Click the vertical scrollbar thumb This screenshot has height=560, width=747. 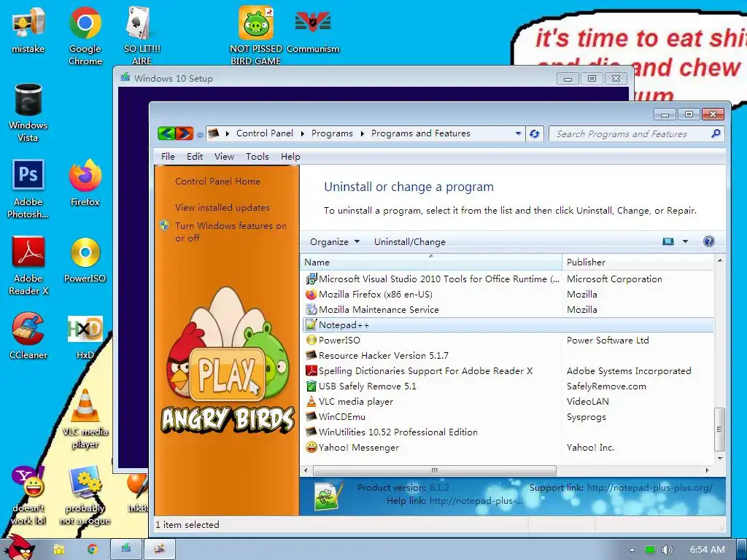(x=720, y=429)
